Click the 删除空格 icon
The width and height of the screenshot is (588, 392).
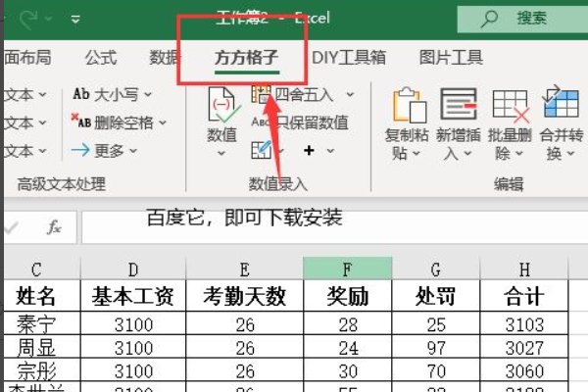coord(81,122)
